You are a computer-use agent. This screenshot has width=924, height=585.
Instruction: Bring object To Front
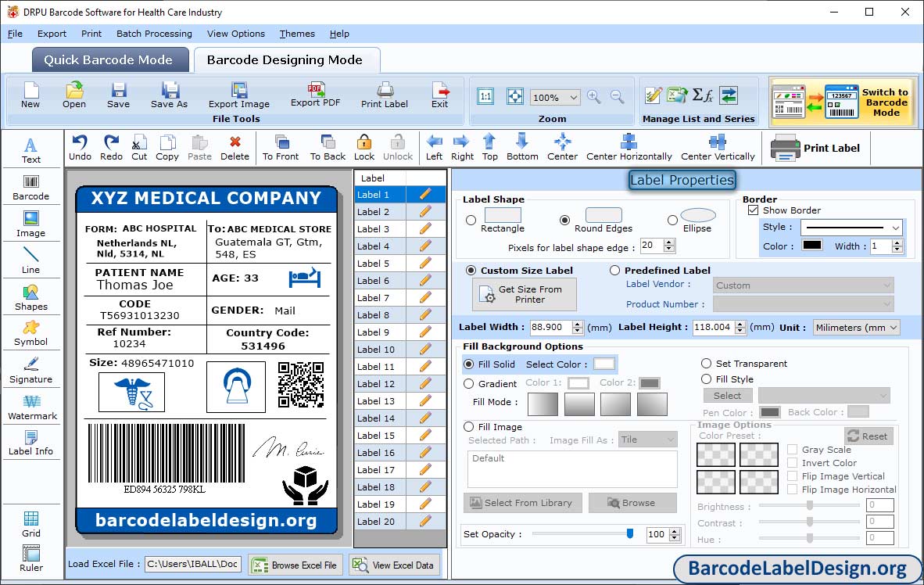click(x=281, y=148)
